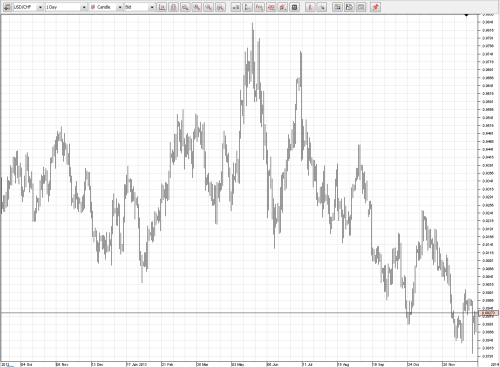Zoom out with first magnifier icon
Image resolution: width=500 pixels, height=367 pixels.
pyautogui.click(x=185, y=7)
